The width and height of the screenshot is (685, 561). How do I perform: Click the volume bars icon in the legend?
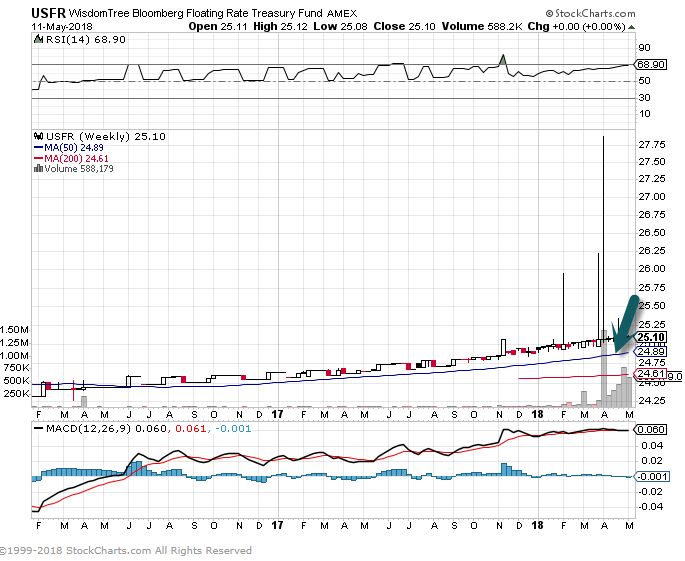pyautogui.click(x=38, y=169)
